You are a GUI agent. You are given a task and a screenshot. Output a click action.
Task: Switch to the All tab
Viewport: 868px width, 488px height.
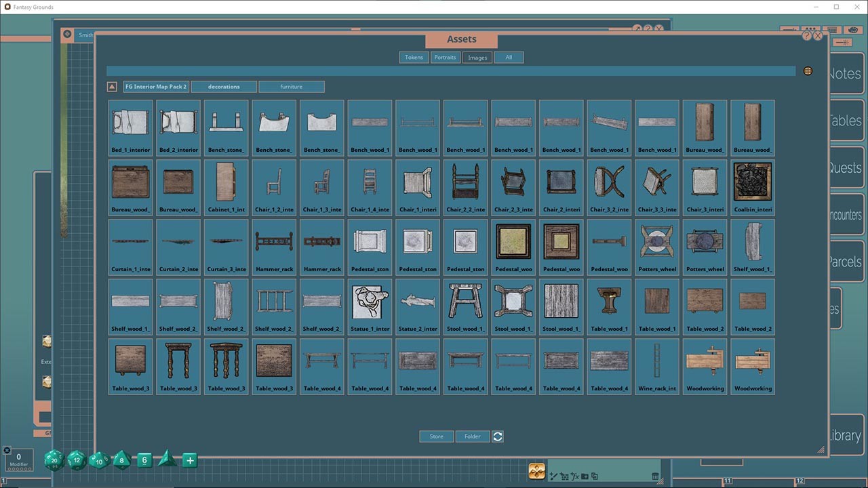509,57
